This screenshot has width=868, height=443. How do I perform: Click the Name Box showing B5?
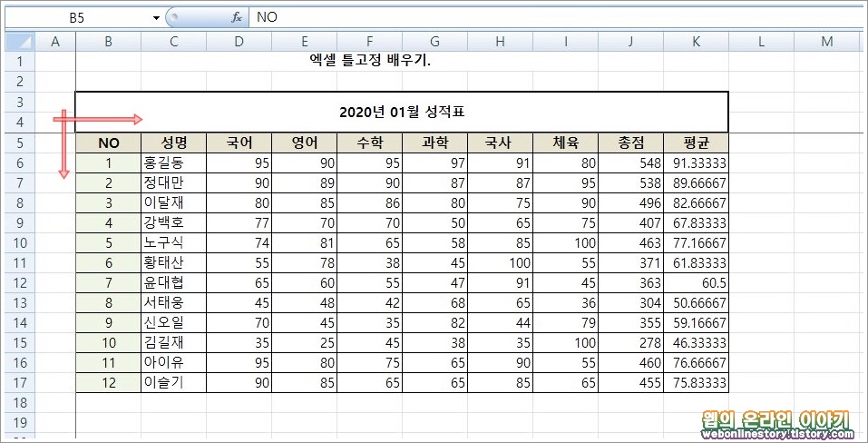coord(77,18)
